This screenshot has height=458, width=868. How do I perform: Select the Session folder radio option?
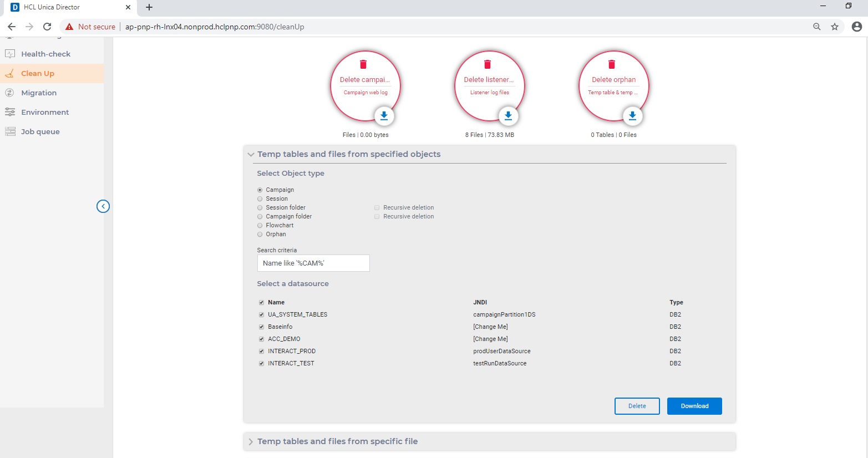(260, 208)
